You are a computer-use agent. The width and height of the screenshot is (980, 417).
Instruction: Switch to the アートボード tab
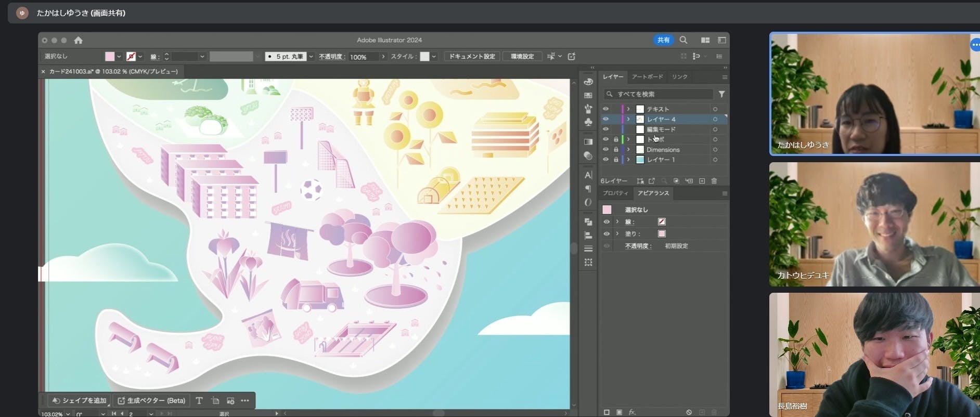click(x=647, y=77)
